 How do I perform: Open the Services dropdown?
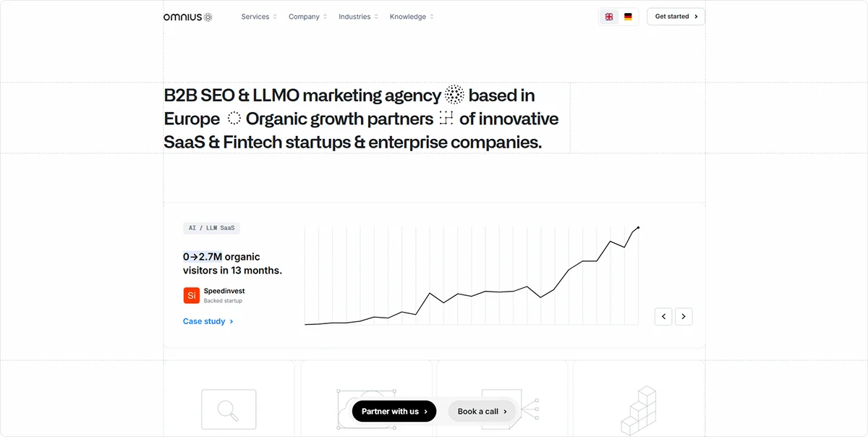(x=258, y=16)
